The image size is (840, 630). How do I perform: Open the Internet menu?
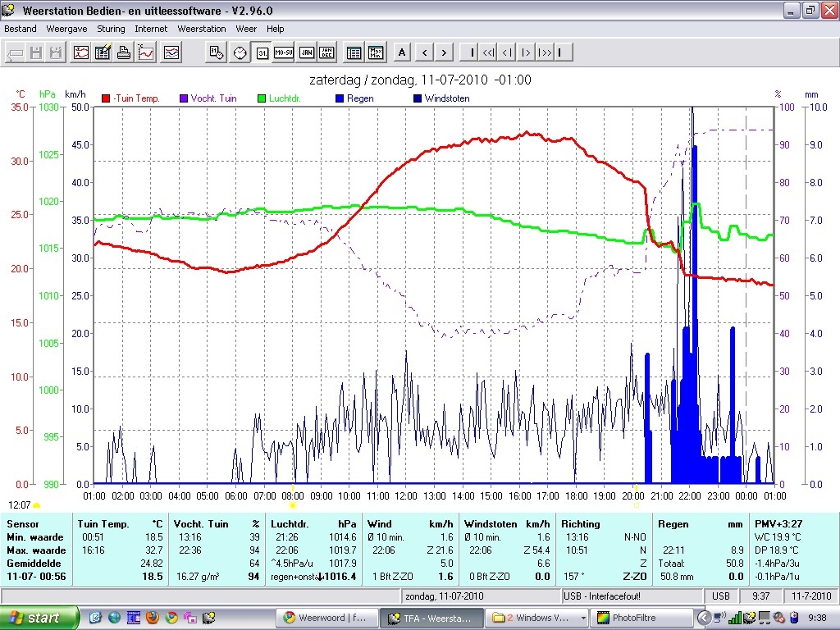click(151, 29)
